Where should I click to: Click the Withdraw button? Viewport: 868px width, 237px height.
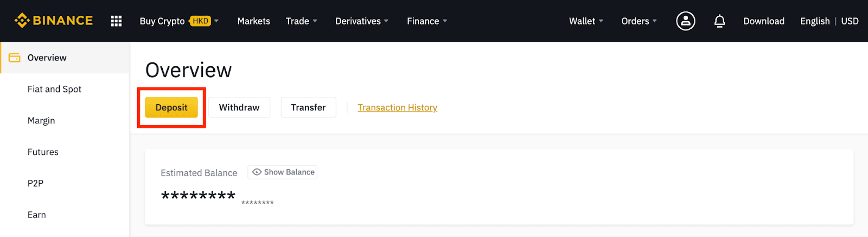click(x=239, y=108)
